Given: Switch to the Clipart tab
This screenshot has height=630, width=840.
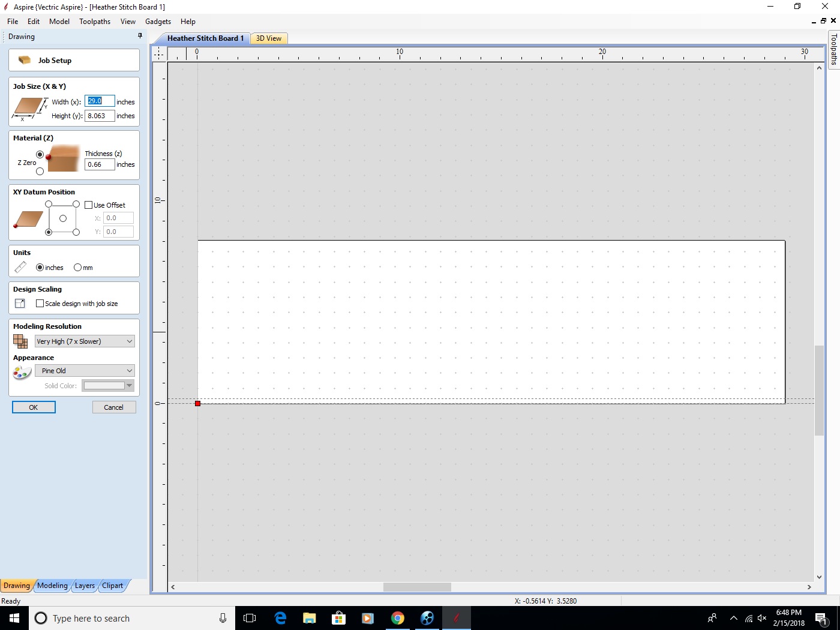Looking at the screenshot, I should tap(112, 586).
